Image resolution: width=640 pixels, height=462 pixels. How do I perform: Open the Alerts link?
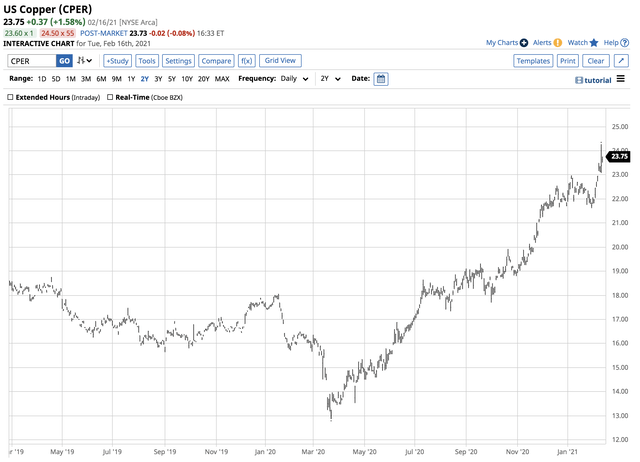pos(542,42)
